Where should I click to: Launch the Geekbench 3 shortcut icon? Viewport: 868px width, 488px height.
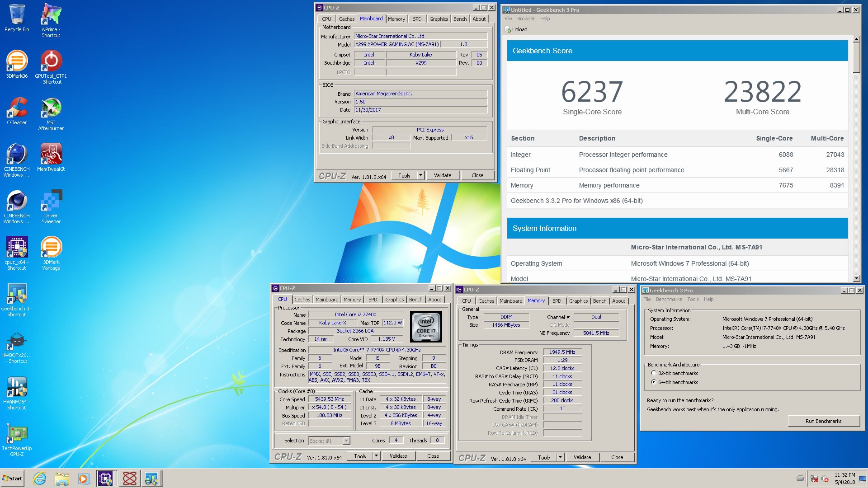(17, 300)
